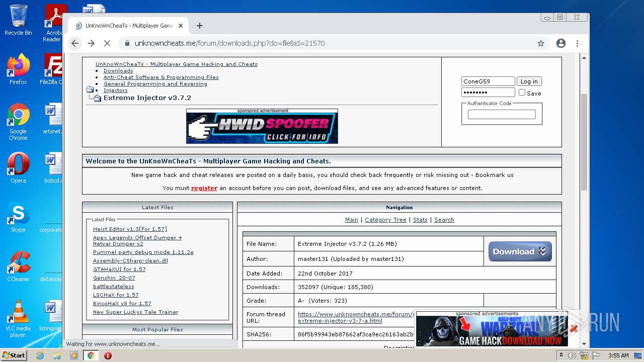Screen dimensions: 644x362
Task: Toggle the Save login checkbox
Action: (x=522, y=93)
